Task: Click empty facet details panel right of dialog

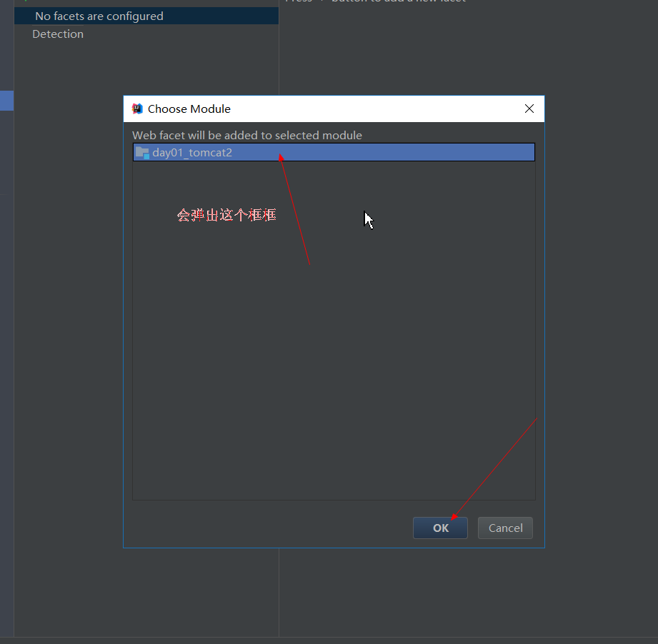Action: tap(600, 286)
